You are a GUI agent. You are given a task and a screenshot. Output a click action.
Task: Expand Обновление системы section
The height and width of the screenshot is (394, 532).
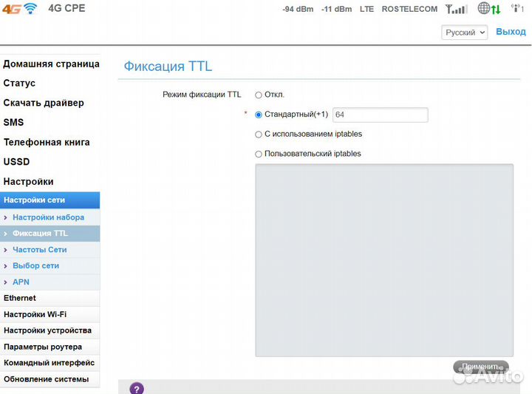coord(50,379)
